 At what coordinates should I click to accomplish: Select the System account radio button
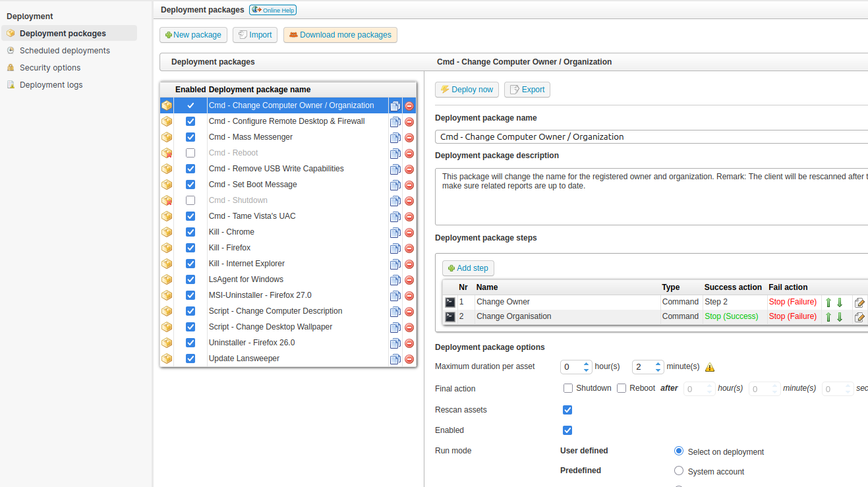coord(679,471)
